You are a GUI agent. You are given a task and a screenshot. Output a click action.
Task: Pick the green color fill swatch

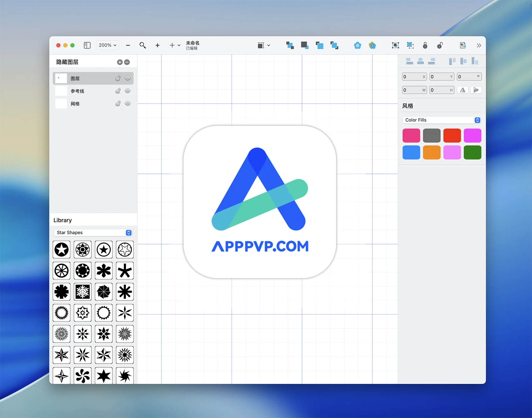click(x=473, y=153)
